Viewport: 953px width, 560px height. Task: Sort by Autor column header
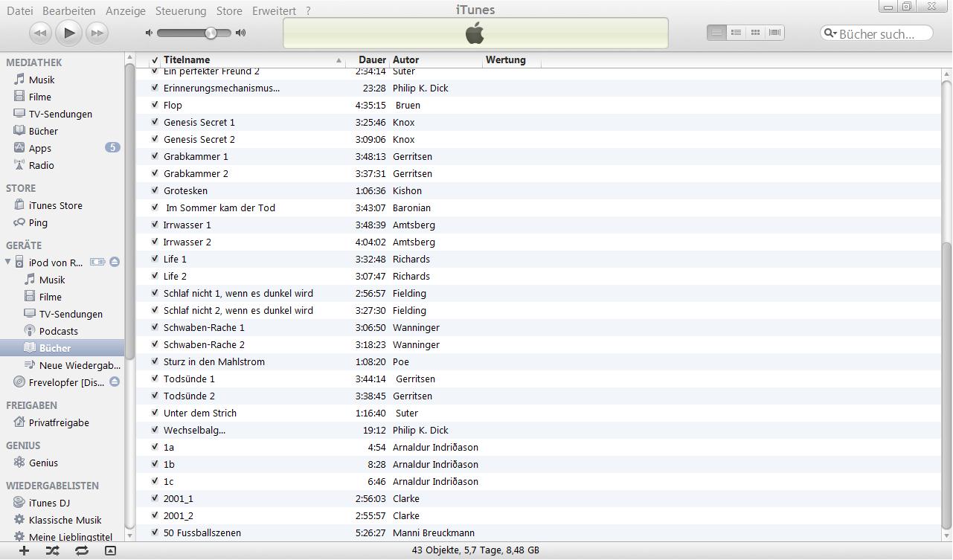click(436, 59)
